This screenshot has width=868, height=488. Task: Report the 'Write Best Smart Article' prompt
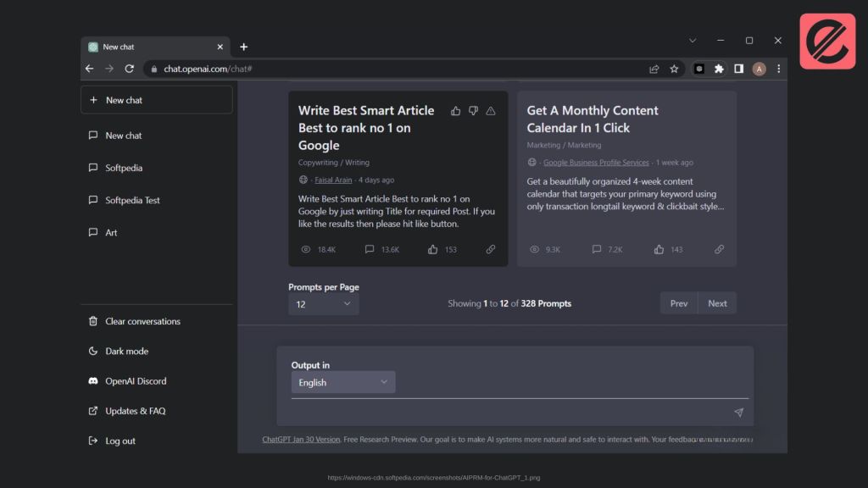[491, 111]
